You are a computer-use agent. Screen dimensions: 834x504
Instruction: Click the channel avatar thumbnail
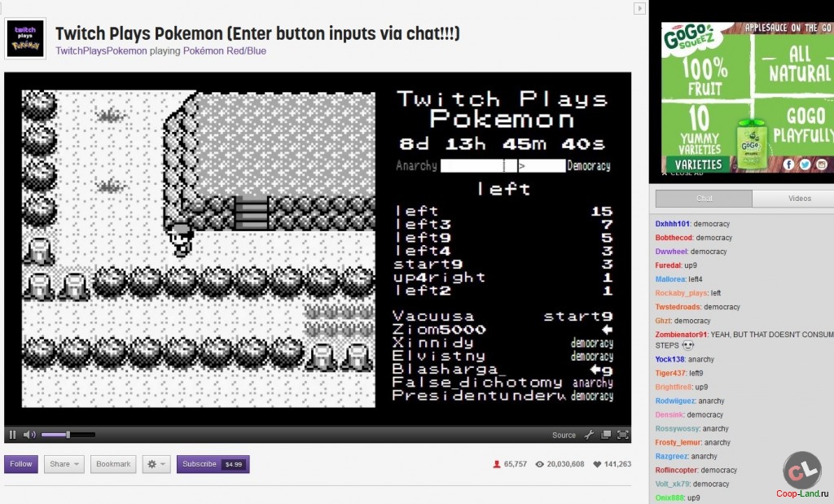(25, 38)
